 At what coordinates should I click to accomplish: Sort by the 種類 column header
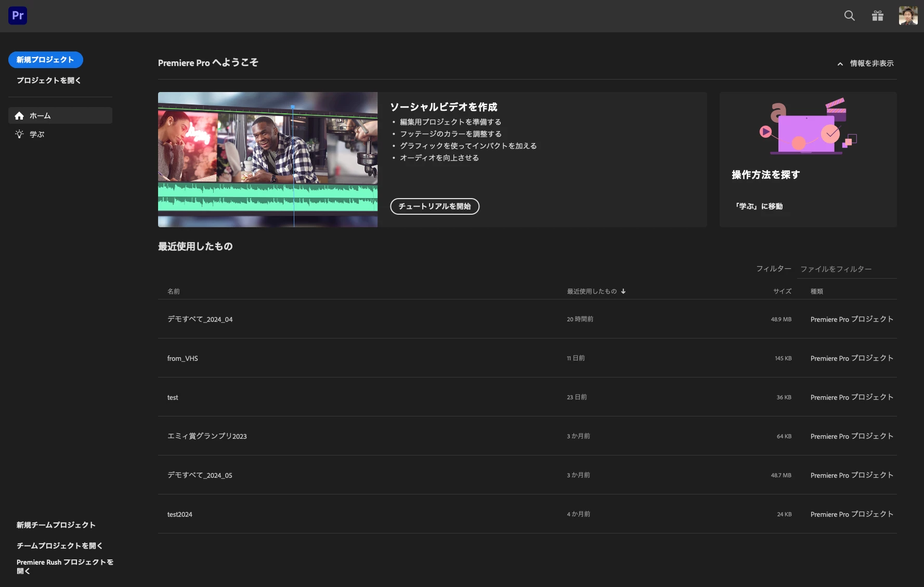pyautogui.click(x=817, y=291)
